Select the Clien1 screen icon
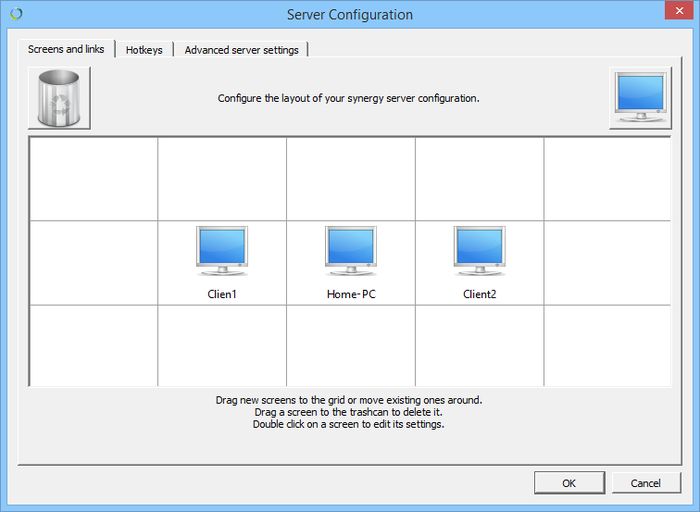 pos(222,252)
